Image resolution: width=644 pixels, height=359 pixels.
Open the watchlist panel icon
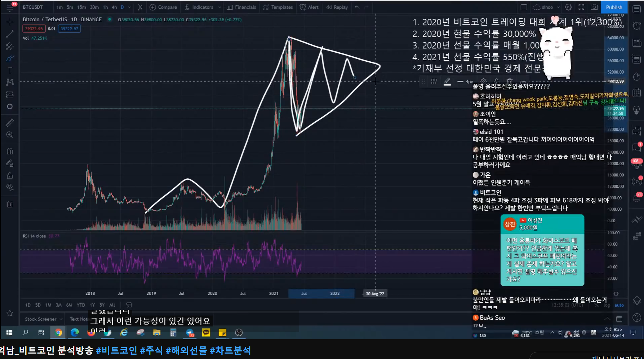tap(636, 9)
